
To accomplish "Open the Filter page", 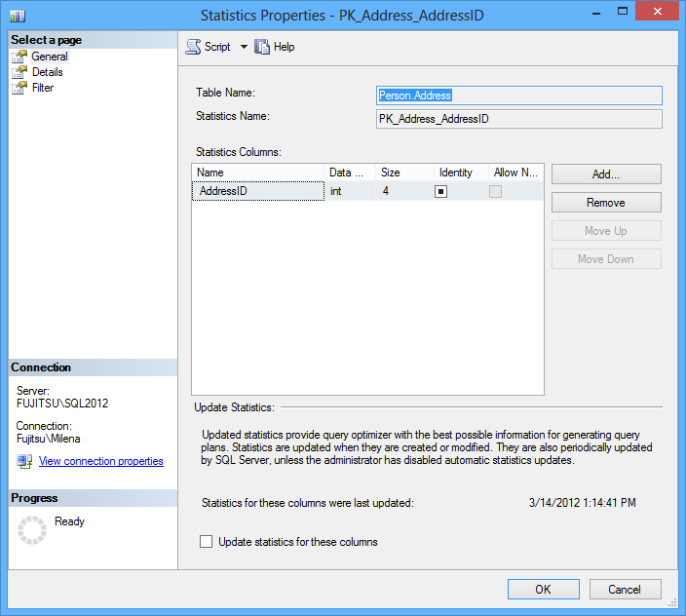I will coord(43,88).
